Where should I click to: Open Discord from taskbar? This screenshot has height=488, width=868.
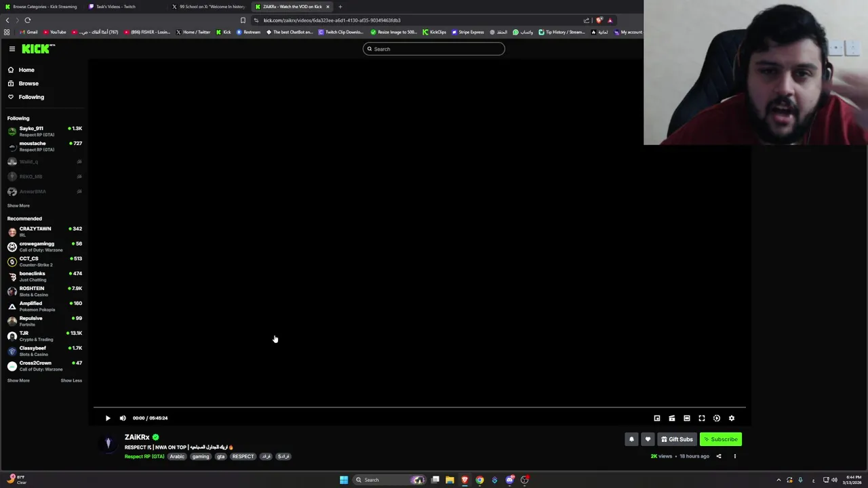pos(509,480)
